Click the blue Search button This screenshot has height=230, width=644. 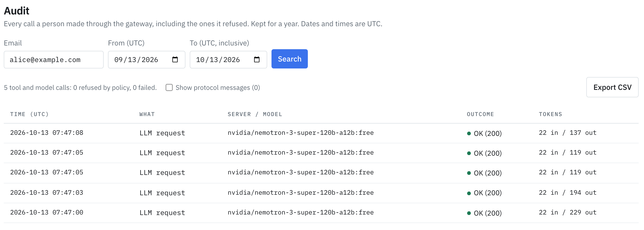(x=289, y=59)
